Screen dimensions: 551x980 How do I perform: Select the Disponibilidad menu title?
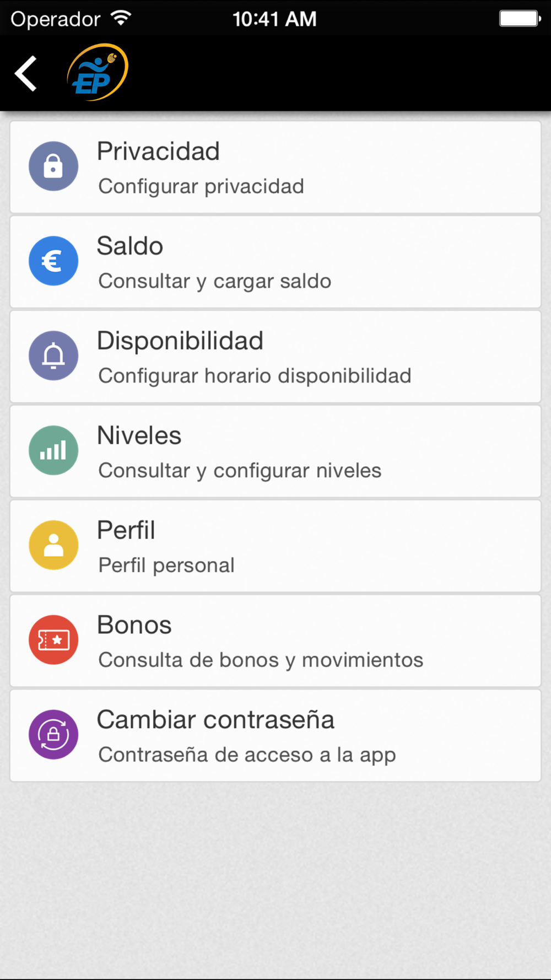pos(180,341)
